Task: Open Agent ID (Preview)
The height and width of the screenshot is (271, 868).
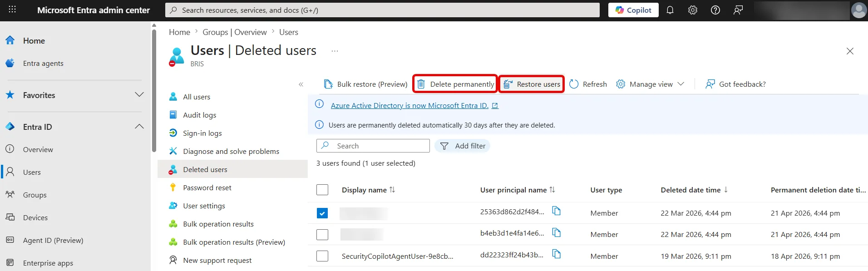Action: [x=53, y=240]
